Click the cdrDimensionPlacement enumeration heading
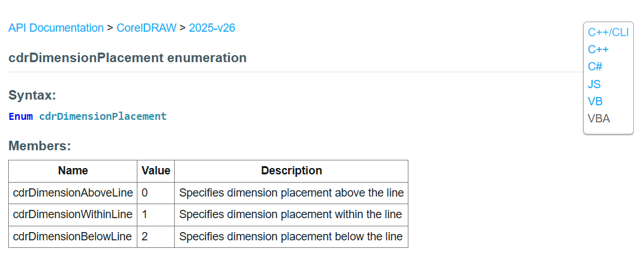 click(x=127, y=58)
